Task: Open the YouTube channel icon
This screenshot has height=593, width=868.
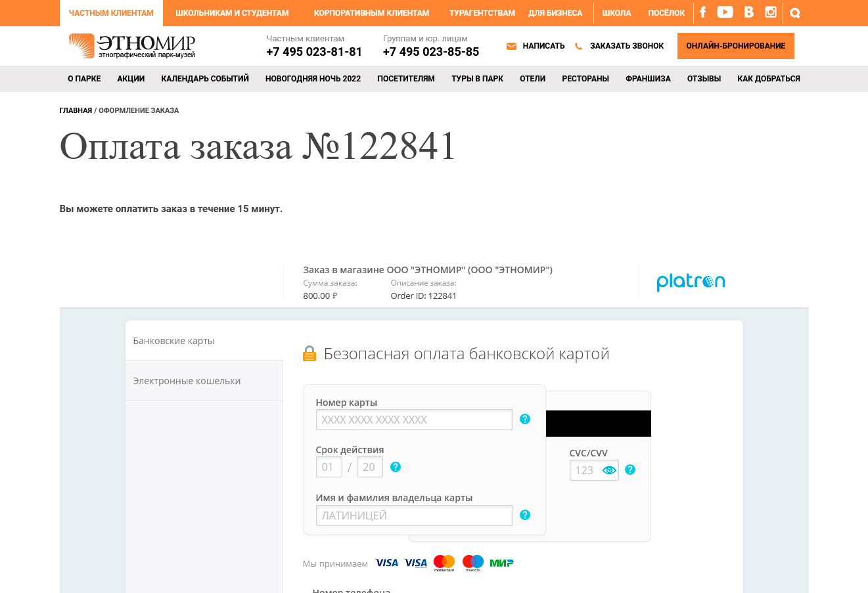Action: tap(725, 12)
